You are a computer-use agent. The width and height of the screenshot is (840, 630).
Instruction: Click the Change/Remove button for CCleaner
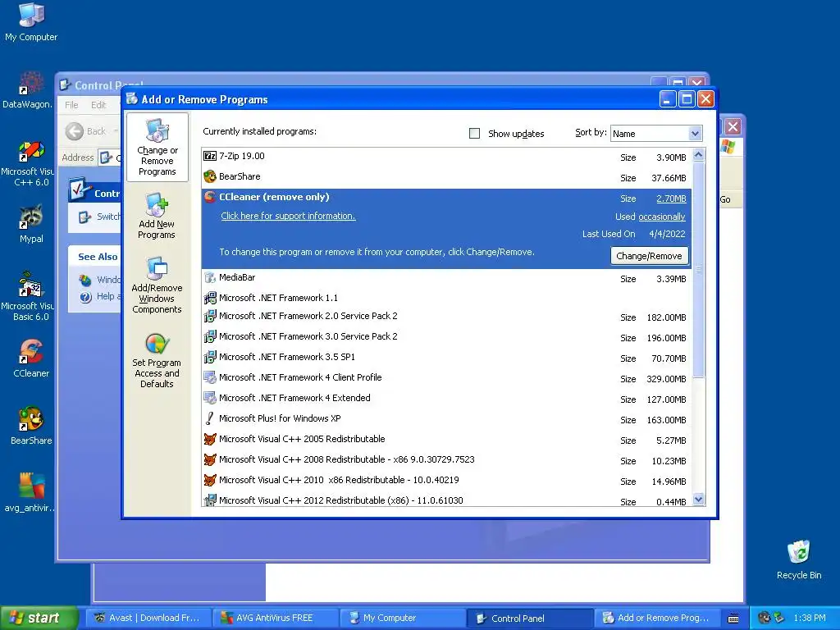[649, 256]
